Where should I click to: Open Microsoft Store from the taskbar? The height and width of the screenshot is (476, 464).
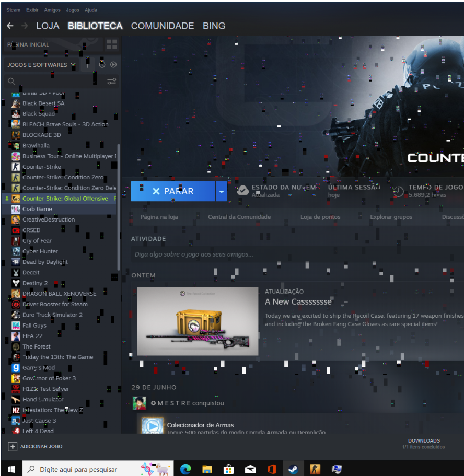click(229, 469)
